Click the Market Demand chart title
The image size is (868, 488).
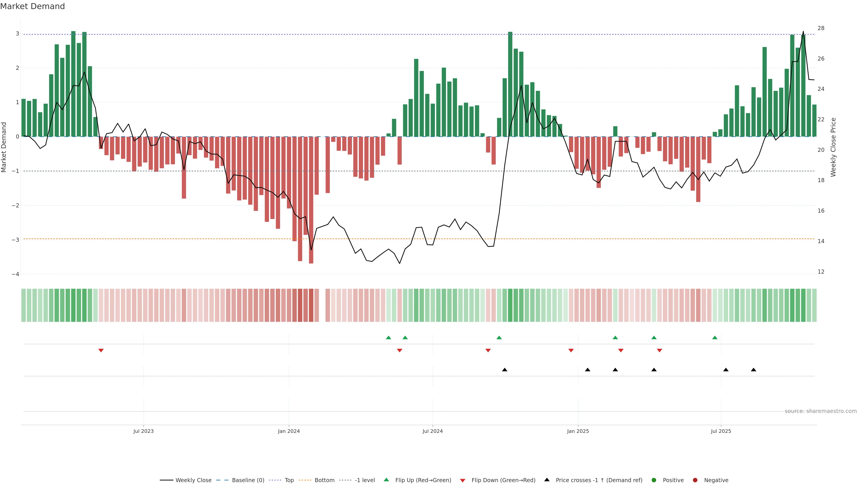click(x=32, y=6)
